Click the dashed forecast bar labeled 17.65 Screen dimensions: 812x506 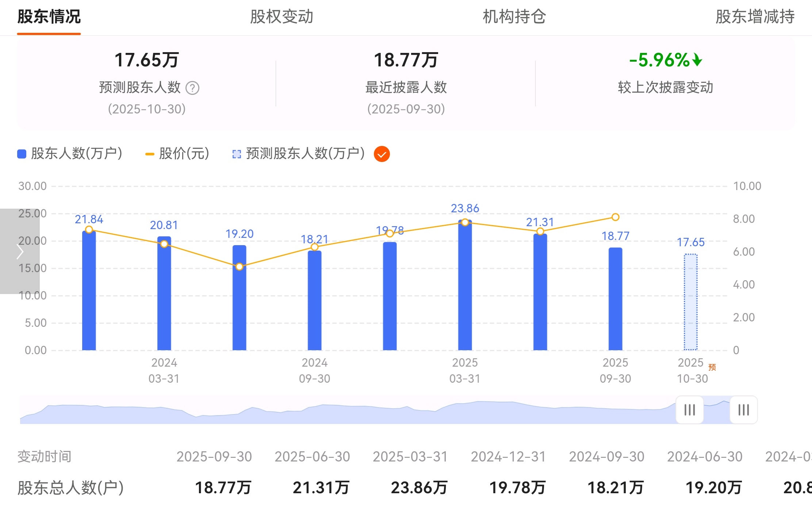[x=690, y=302]
